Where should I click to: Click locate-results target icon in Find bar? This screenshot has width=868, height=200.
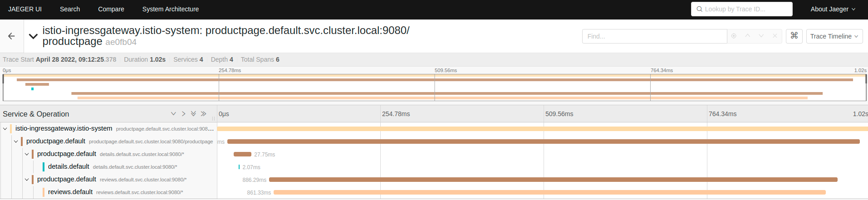[x=734, y=36]
